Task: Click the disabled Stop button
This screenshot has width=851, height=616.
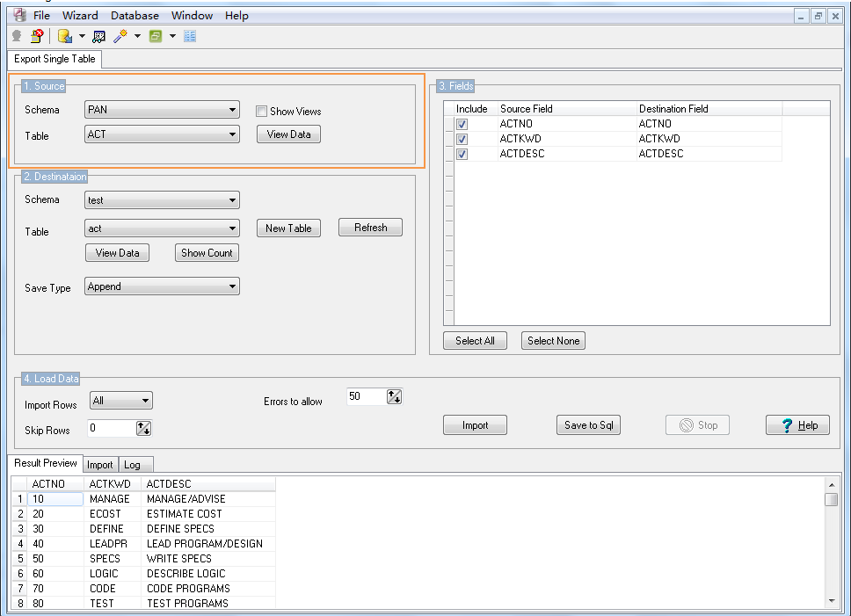Action: [x=697, y=425]
